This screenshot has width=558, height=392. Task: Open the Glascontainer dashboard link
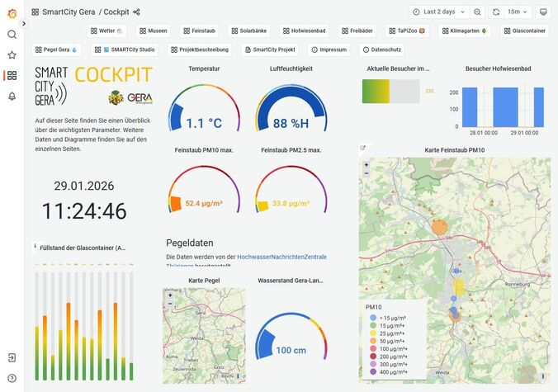pos(524,31)
